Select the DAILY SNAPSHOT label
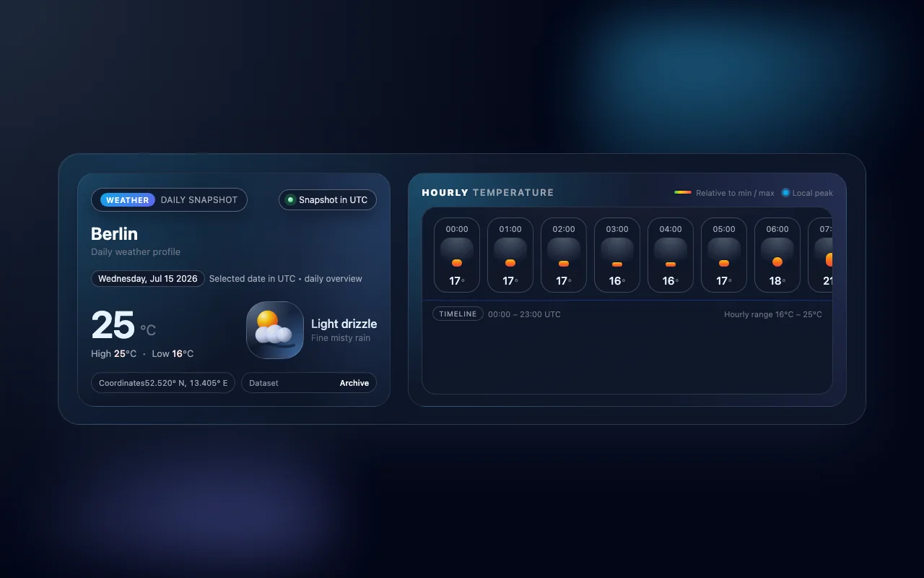 [x=199, y=200]
